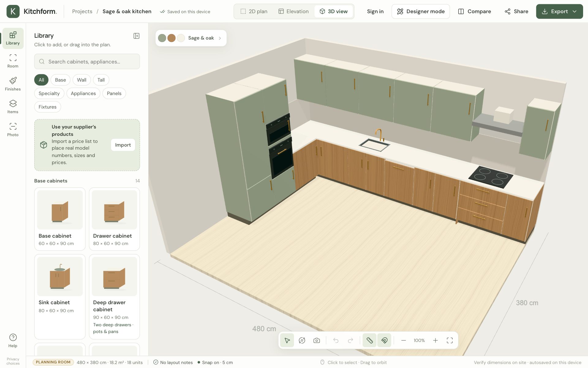
Task: Open the Photo sidebar panel
Action: [13, 130]
